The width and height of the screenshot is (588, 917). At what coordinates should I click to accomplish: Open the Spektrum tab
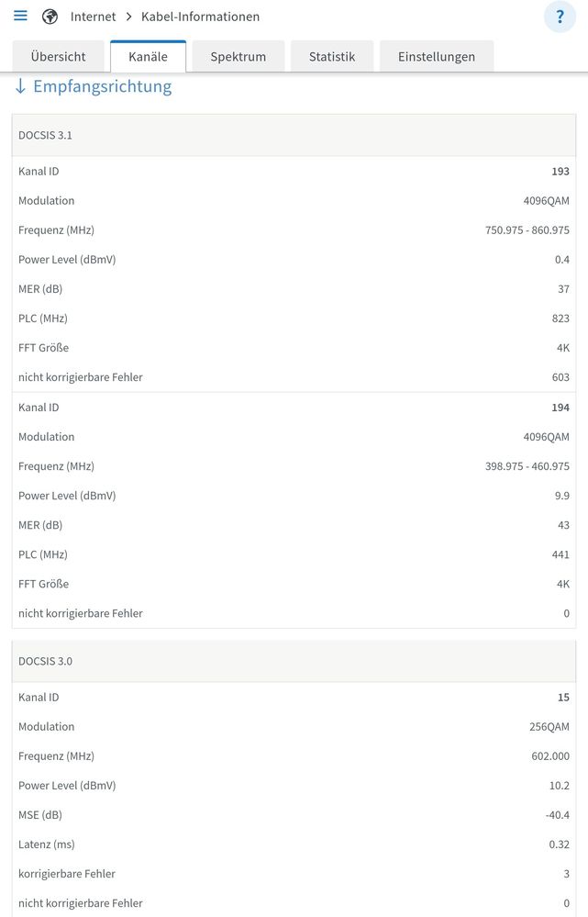click(238, 57)
